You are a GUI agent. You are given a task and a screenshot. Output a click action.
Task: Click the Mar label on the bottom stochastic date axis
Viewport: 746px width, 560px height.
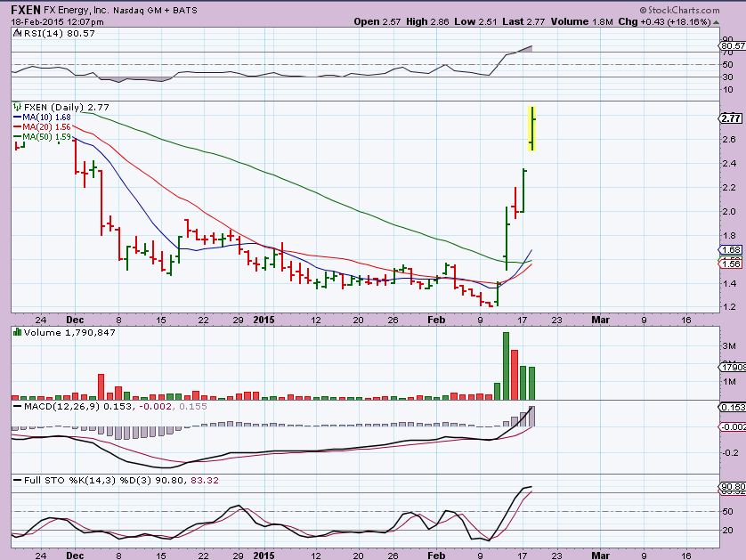click(600, 556)
